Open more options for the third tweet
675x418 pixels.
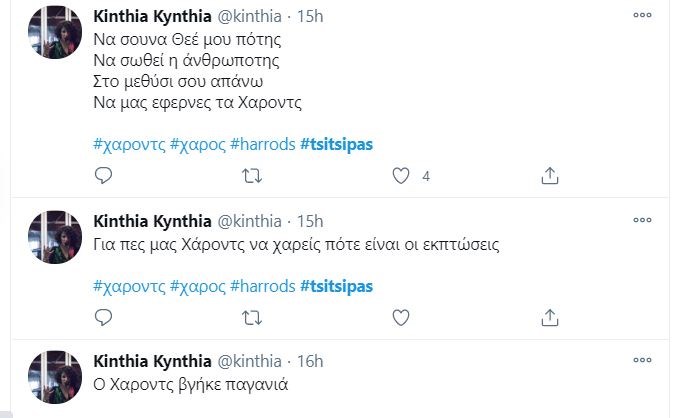point(645,360)
